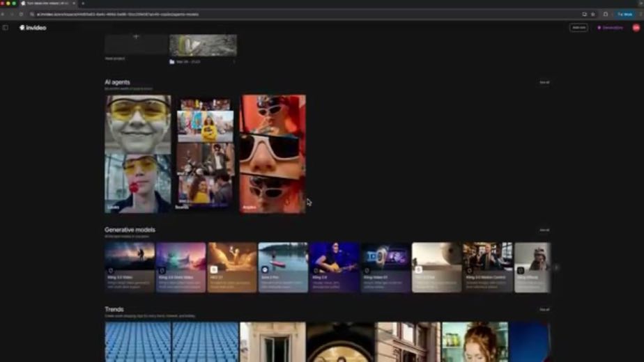Open the trend showing a building window
Image resolution: width=644 pixels, height=362 pixels.
point(273,342)
